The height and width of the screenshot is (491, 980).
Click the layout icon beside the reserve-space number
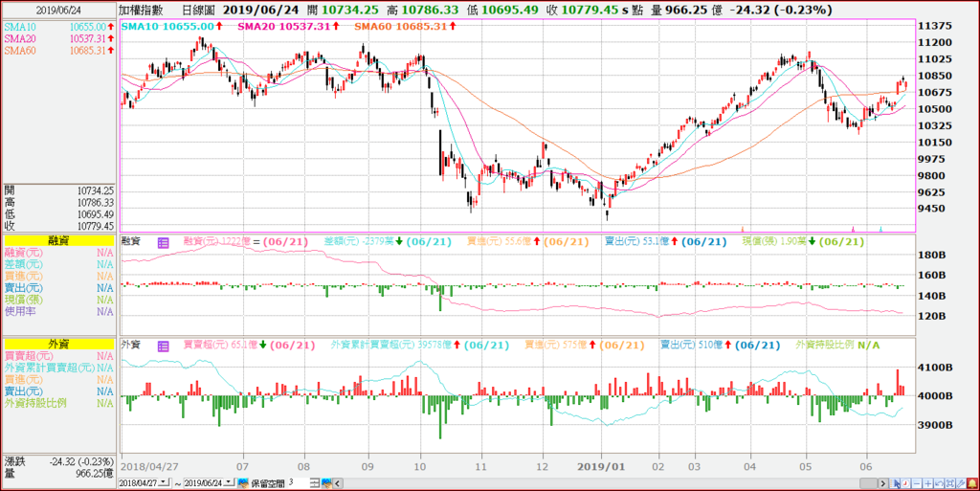point(315,483)
